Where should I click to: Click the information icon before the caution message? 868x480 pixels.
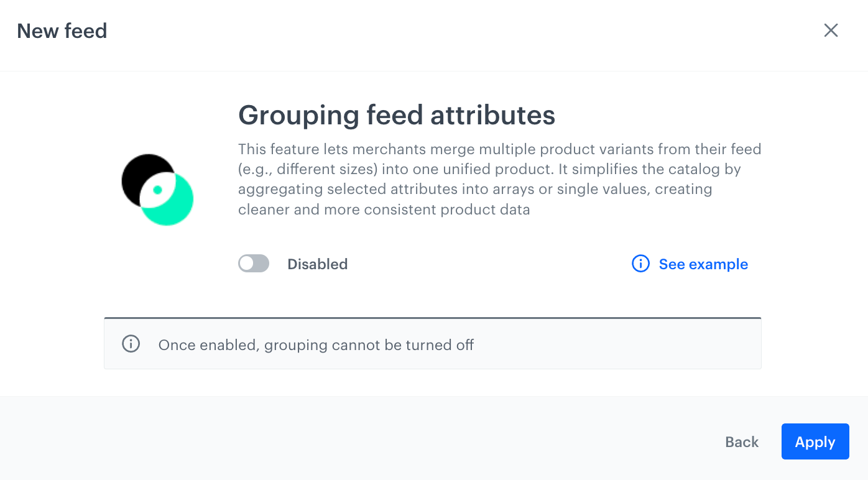coord(131,343)
